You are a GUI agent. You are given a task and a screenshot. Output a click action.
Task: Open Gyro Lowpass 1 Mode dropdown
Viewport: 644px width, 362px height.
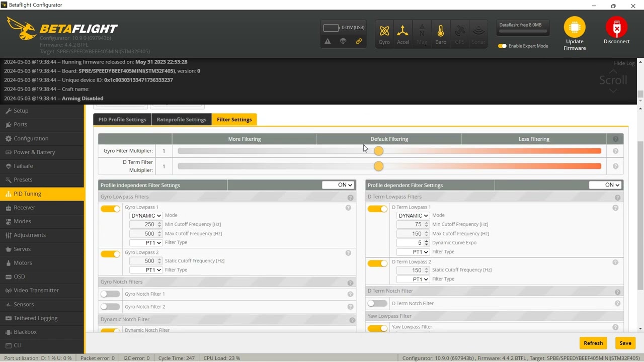point(146,216)
